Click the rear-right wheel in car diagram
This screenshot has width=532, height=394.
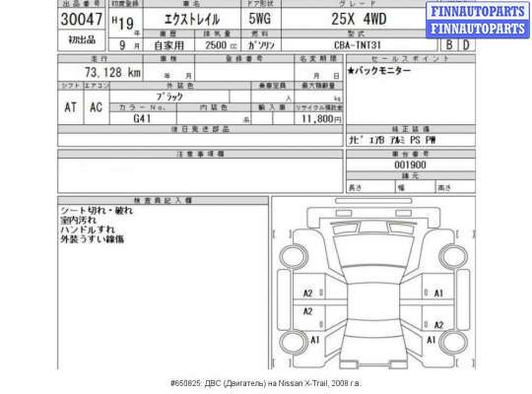[453, 342]
